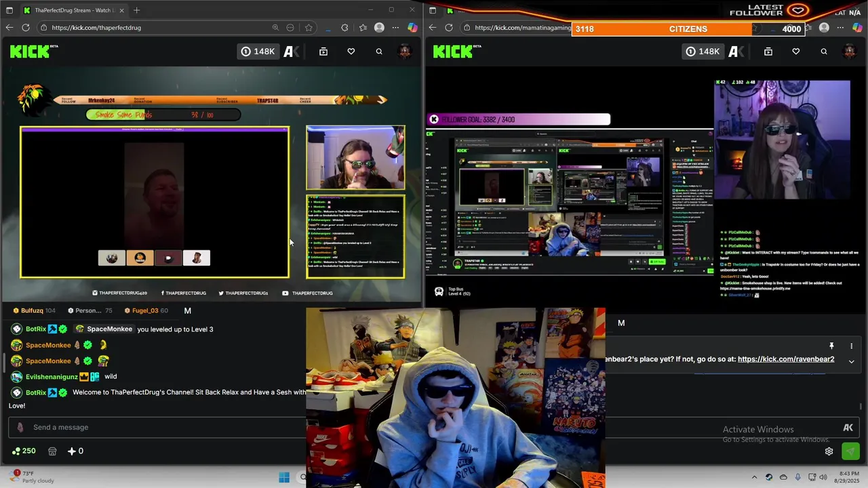Open the profile avatar in right Kick header
The width and height of the screenshot is (868, 488).
click(849, 52)
